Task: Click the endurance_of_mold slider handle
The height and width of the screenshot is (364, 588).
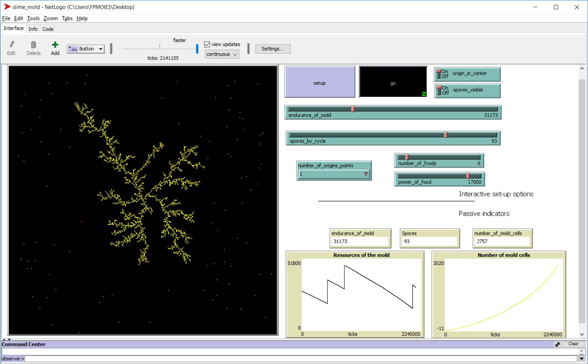Action: point(353,109)
